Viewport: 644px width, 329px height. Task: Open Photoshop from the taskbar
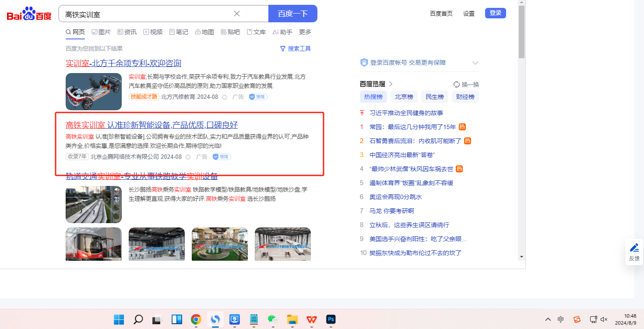pos(331,319)
